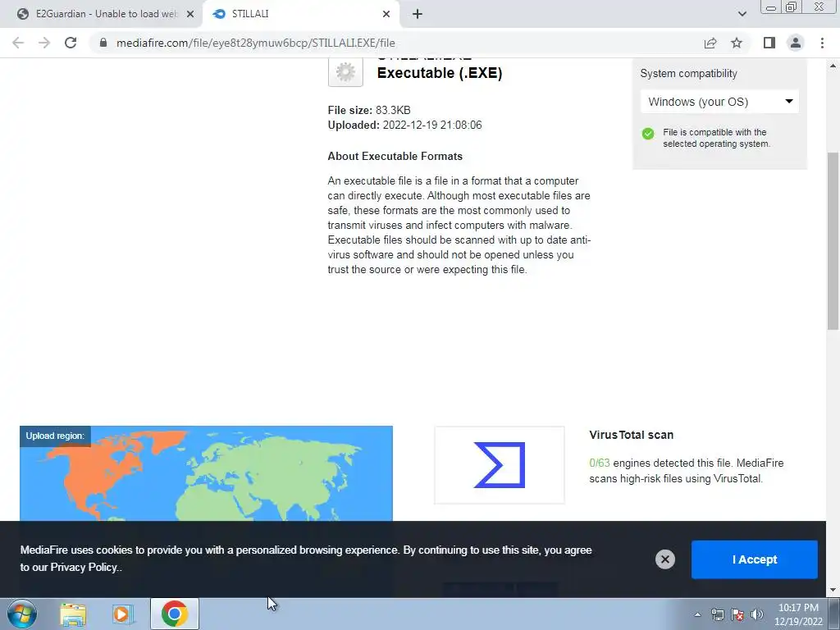Viewport: 840px width, 630px height.
Task: Click the Upload region world map
Action: click(x=206, y=473)
